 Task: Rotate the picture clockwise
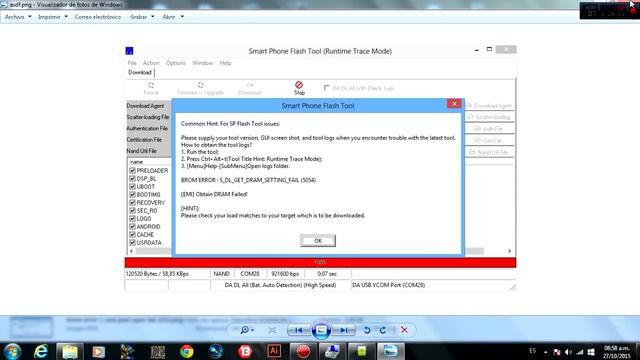tap(382, 330)
